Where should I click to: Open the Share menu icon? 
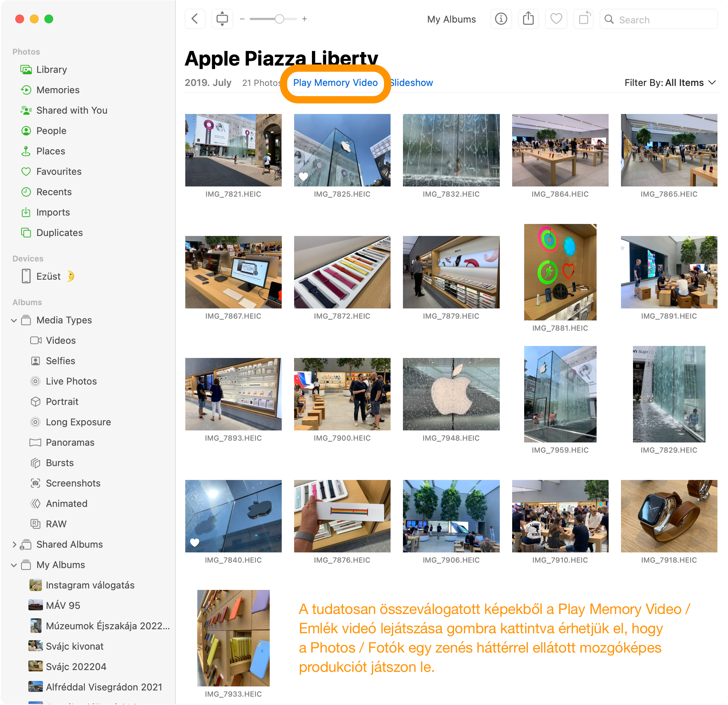[x=528, y=19]
